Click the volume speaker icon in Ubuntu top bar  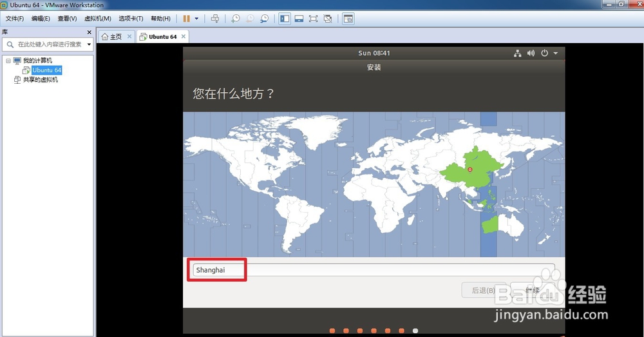point(531,53)
